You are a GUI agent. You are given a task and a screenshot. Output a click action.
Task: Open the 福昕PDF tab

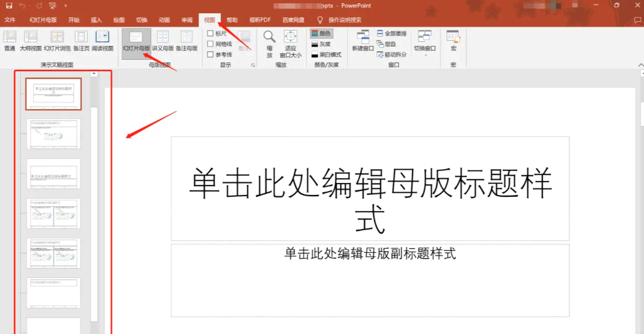pos(260,20)
